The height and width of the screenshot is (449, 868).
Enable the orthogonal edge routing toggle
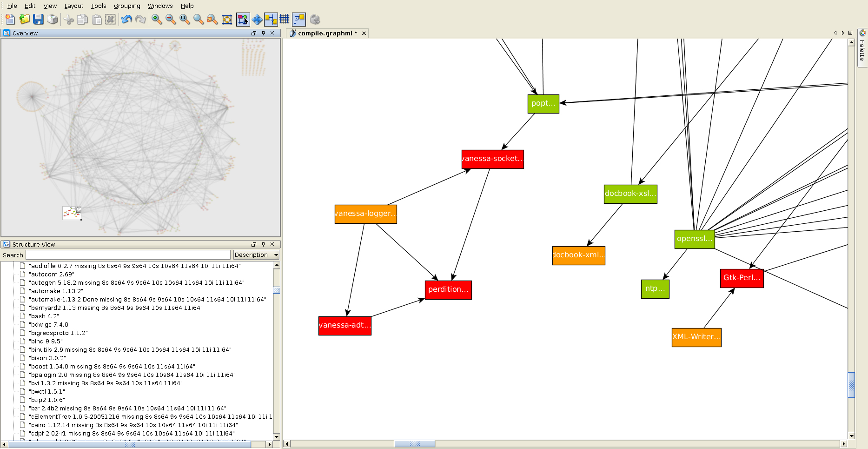[299, 20]
